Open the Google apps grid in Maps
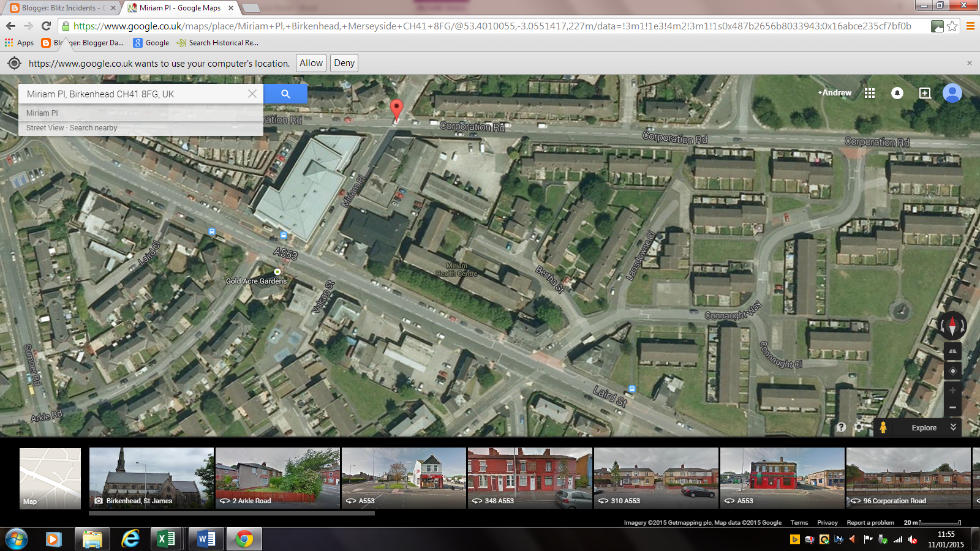 [870, 93]
